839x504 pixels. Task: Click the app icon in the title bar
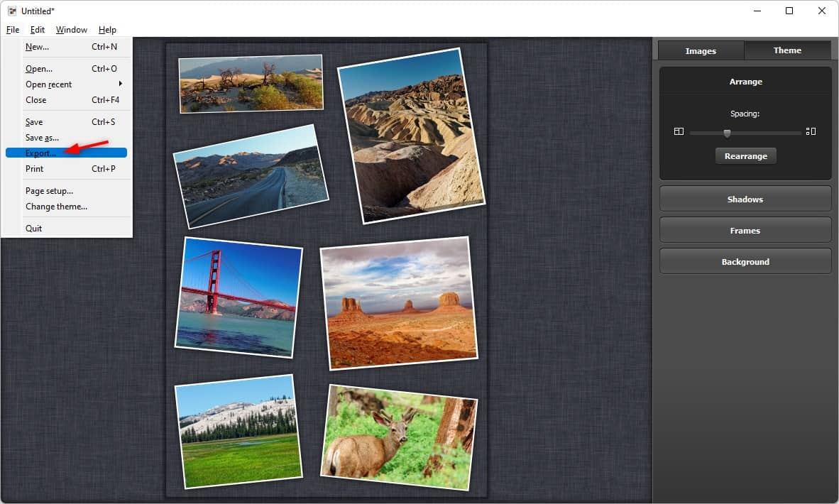(x=12, y=11)
